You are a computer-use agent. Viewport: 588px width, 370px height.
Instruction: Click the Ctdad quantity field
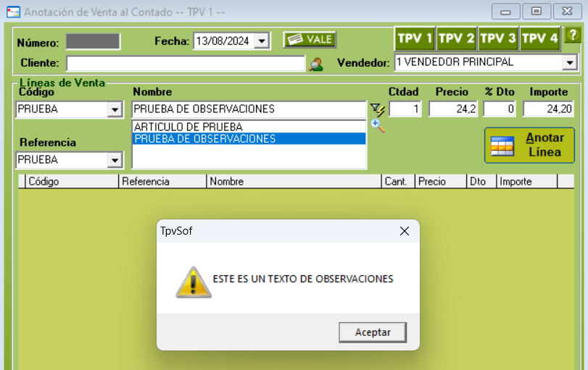click(x=405, y=109)
